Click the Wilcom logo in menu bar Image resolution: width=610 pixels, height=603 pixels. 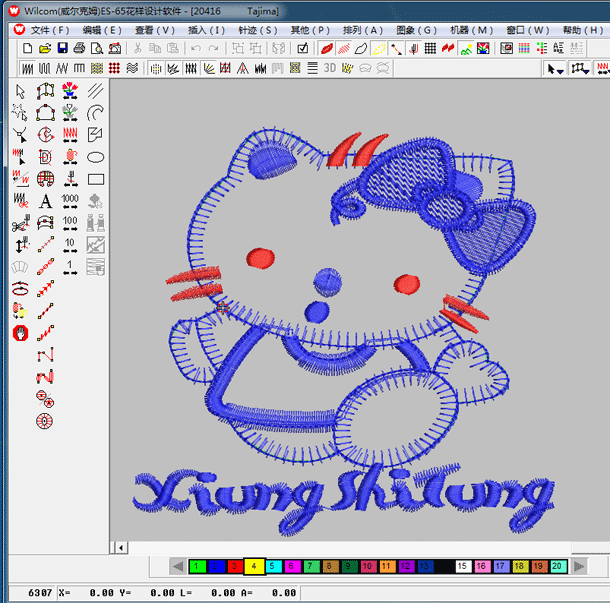[19, 30]
